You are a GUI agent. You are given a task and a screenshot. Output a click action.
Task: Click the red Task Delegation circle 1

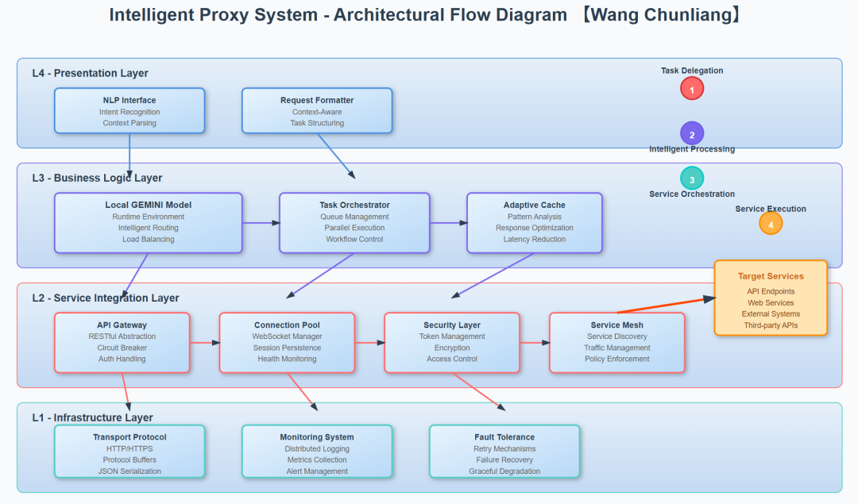point(692,88)
